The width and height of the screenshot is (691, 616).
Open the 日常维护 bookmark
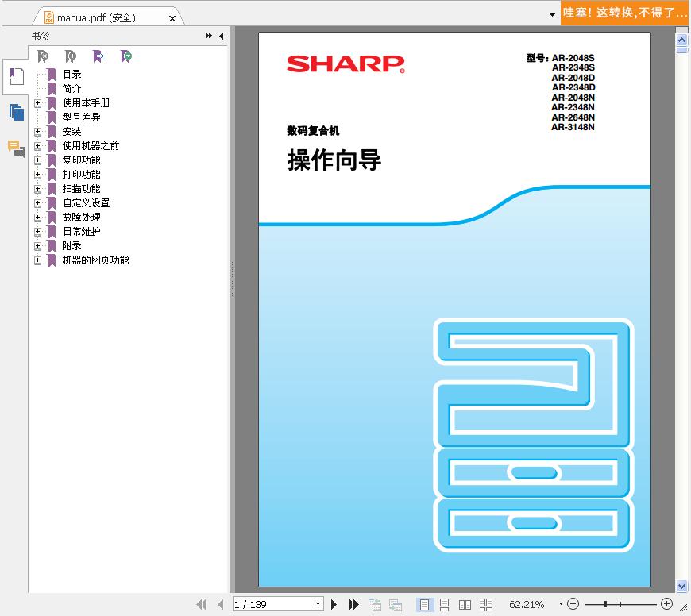point(82,232)
